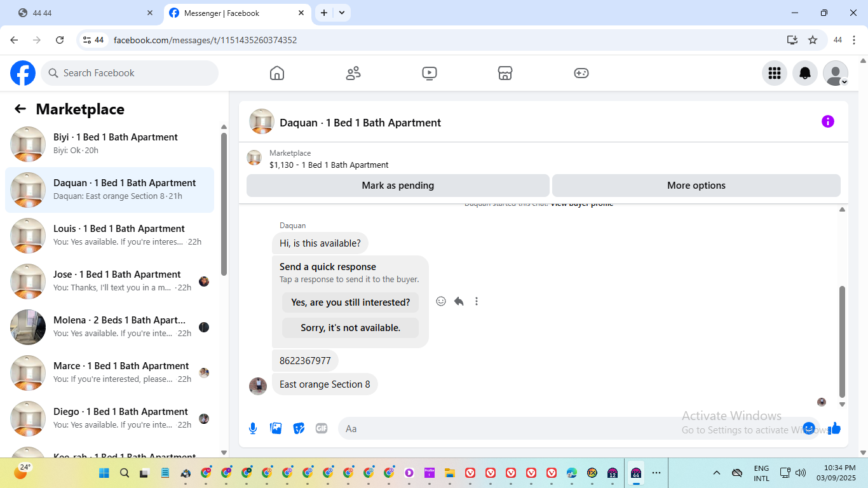This screenshot has height=488, width=868.
Task: Open more options for quick response message
Action: coord(477,301)
